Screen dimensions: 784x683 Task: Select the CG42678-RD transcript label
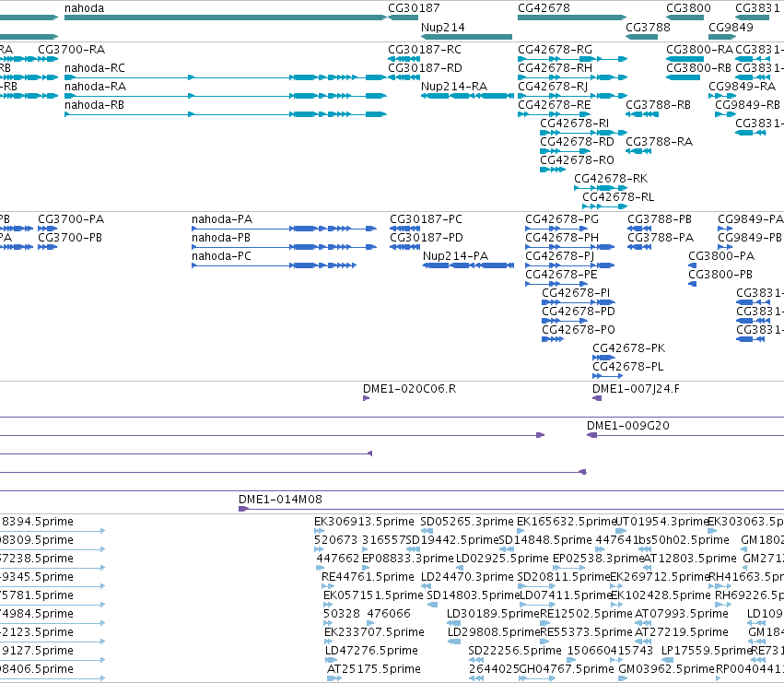tap(577, 142)
